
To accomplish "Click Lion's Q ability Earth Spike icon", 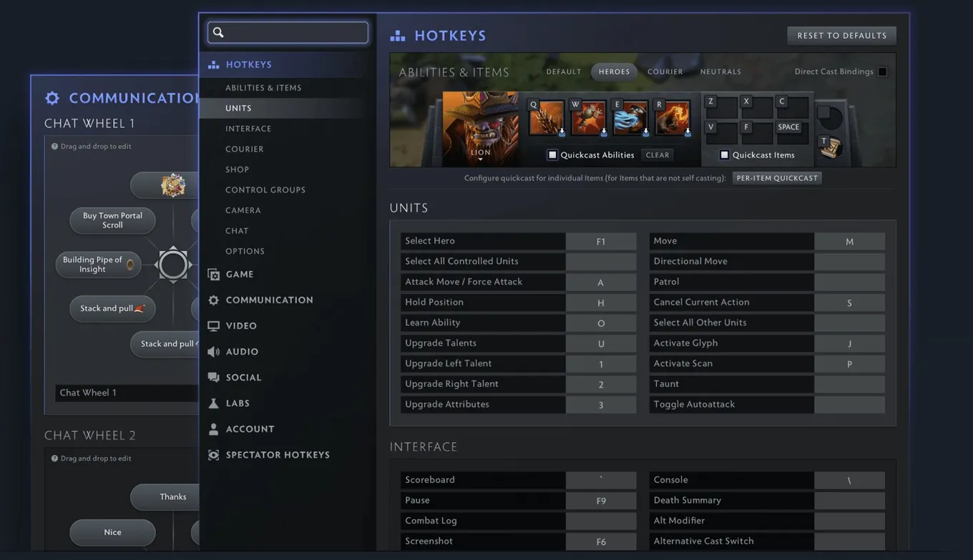I will [x=547, y=117].
